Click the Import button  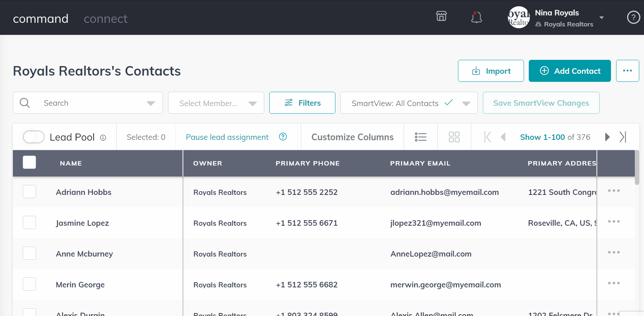[491, 71]
